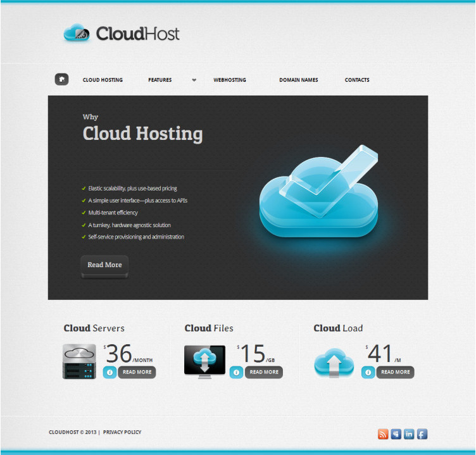Open the Webhosting menu item
Viewport: 476px width, 455px height.
click(x=230, y=80)
